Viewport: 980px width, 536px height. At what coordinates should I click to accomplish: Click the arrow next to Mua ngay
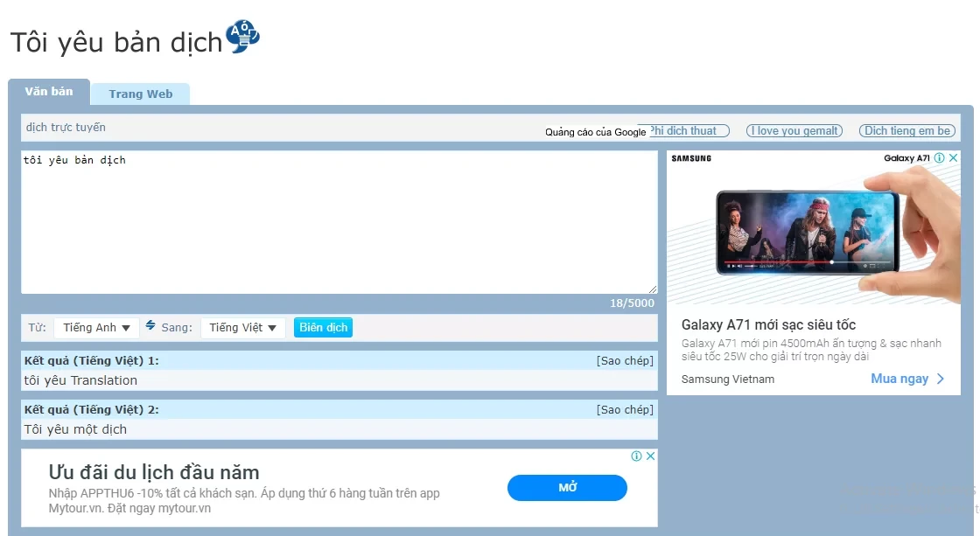tap(941, 379)
